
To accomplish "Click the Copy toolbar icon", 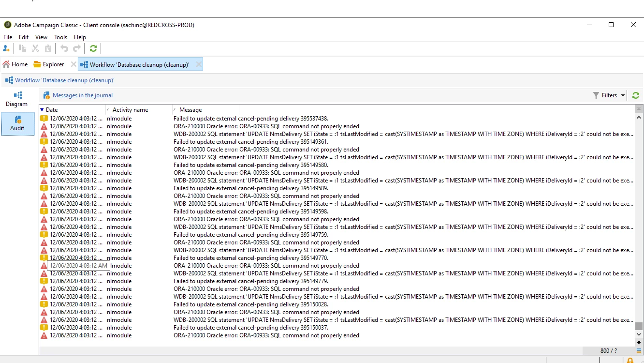I will (x=23, y=48).
